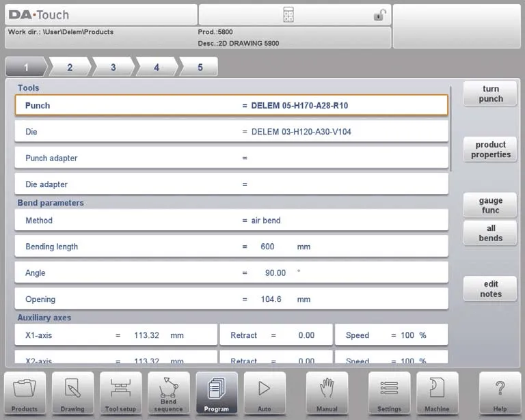Viewport: 525px width, 420px height.
Task: Click the calculator keypad icon at top
Action: click(288, 15)
